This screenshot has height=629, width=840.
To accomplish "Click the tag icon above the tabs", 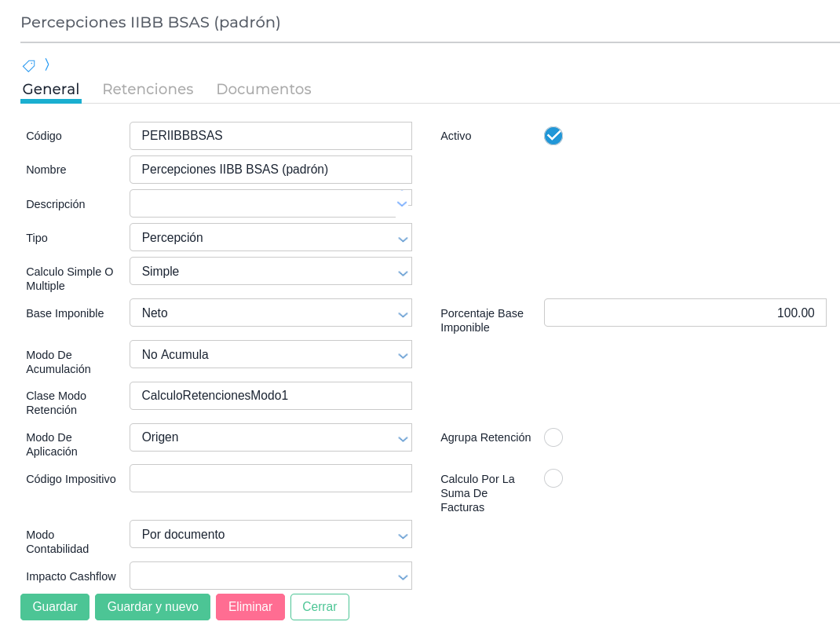I will click(29, 66).
